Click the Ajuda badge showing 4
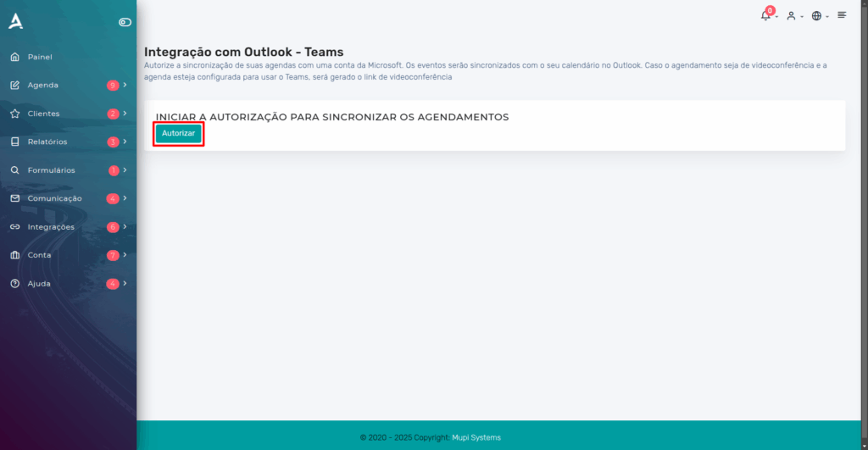This screenshot has height=450, width=868. point(113,283)
